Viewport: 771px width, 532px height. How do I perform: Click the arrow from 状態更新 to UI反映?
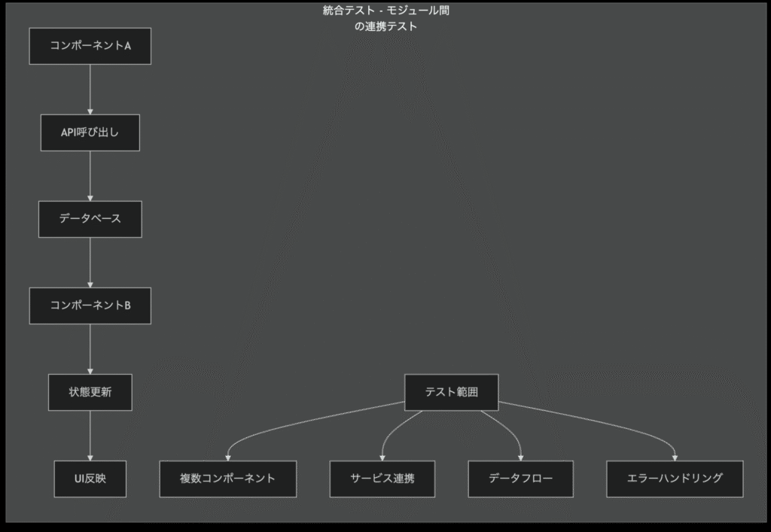(90, 435)
